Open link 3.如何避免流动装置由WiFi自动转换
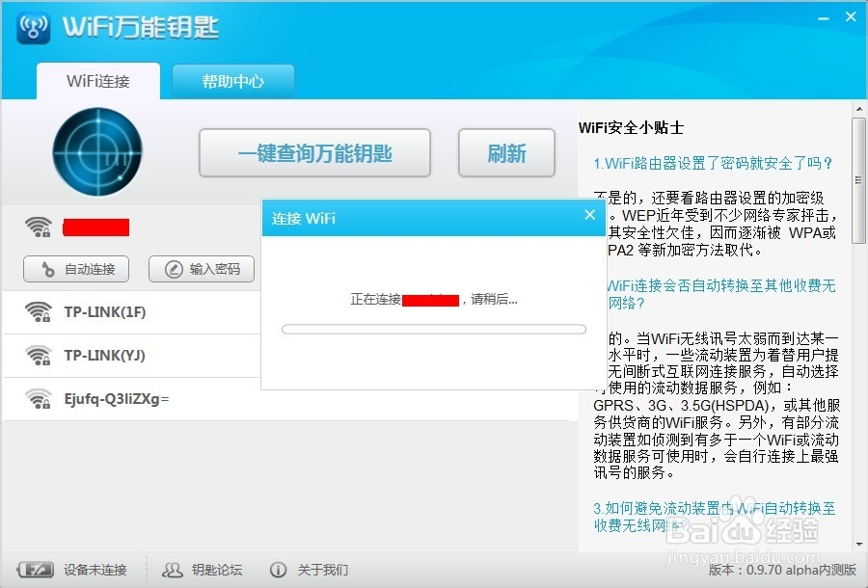The width and height of the screenshot is (868, 588). pos(714,517)
